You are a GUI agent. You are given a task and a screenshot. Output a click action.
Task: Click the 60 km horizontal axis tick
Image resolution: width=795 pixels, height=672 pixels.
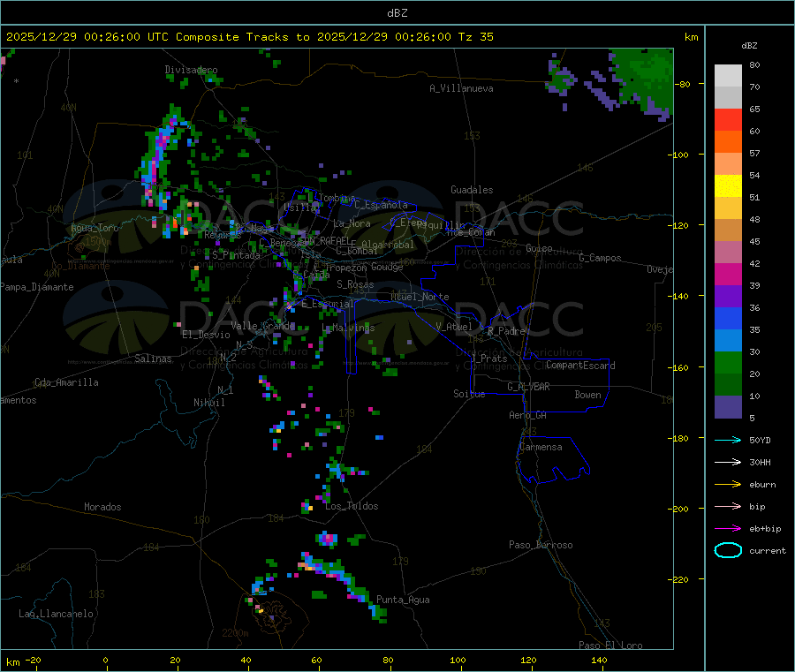pyautogui.click(x=316, y=660)
